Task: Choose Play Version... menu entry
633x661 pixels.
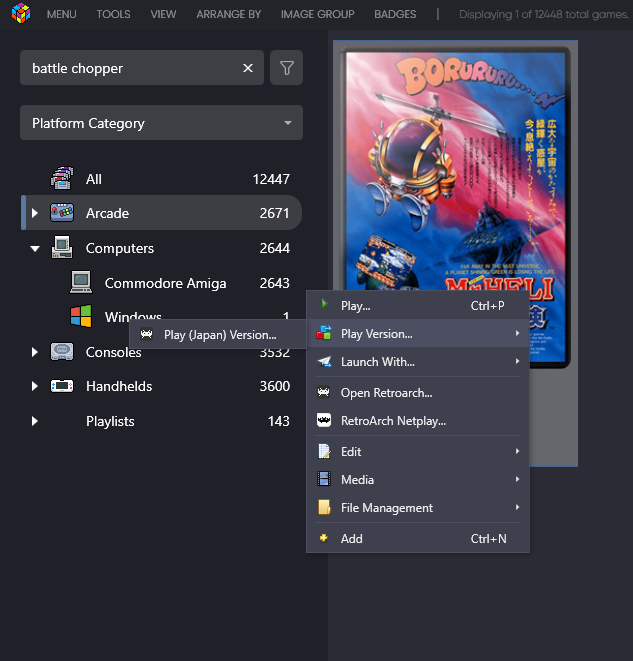Action: pos(418,333)
